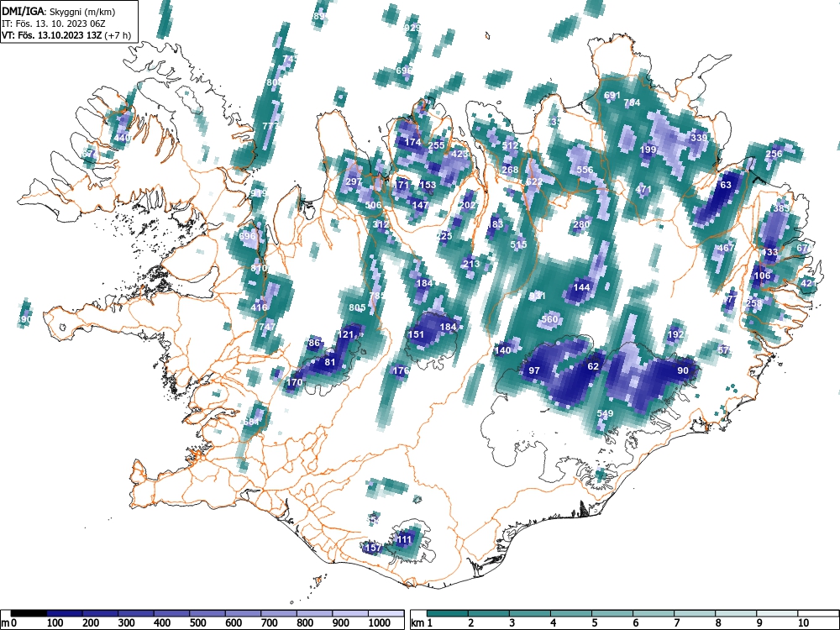The height and width of the screenshot is (630, 840).
Task: Click the visibility value '225' on the map
Action: point(444,236)
